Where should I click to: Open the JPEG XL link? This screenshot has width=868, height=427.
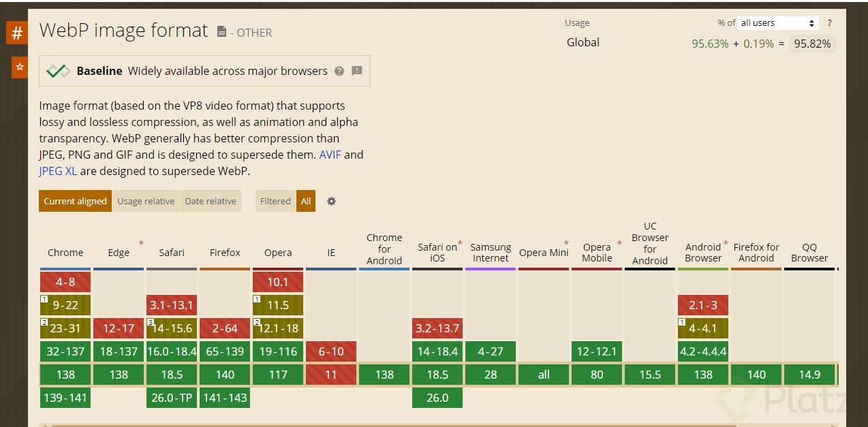pos(58,171)
